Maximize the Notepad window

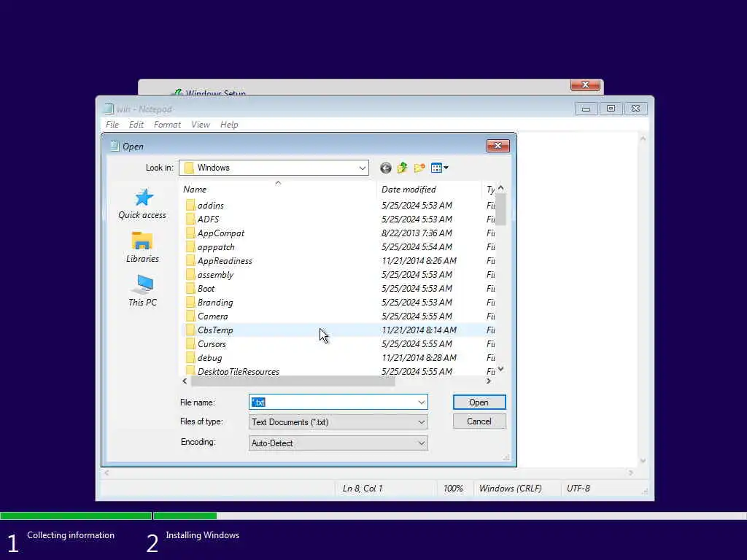611,109
